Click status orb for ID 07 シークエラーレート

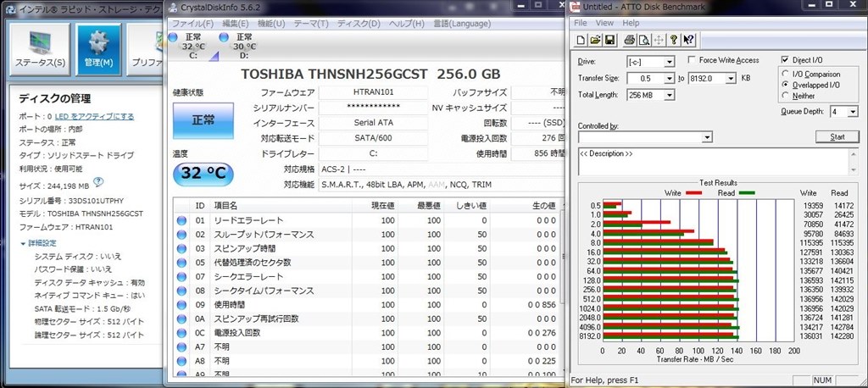pyautogui.click(x=181, y=277)
